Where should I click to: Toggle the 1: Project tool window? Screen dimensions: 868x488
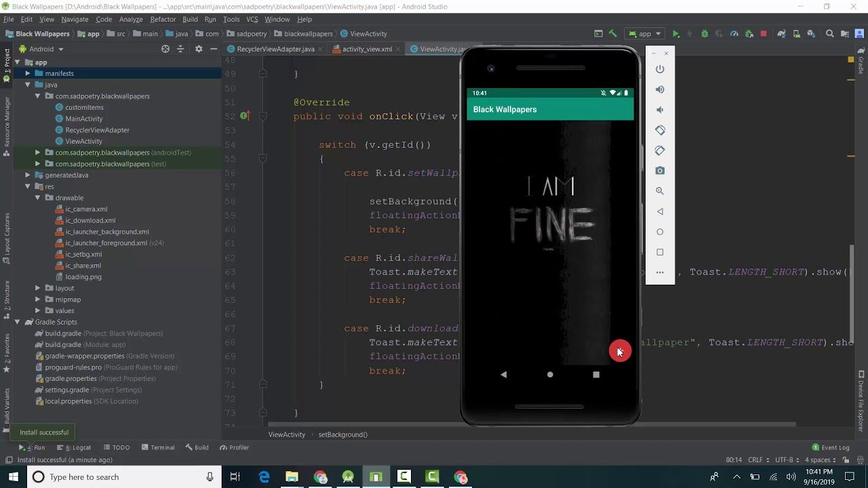7,64
